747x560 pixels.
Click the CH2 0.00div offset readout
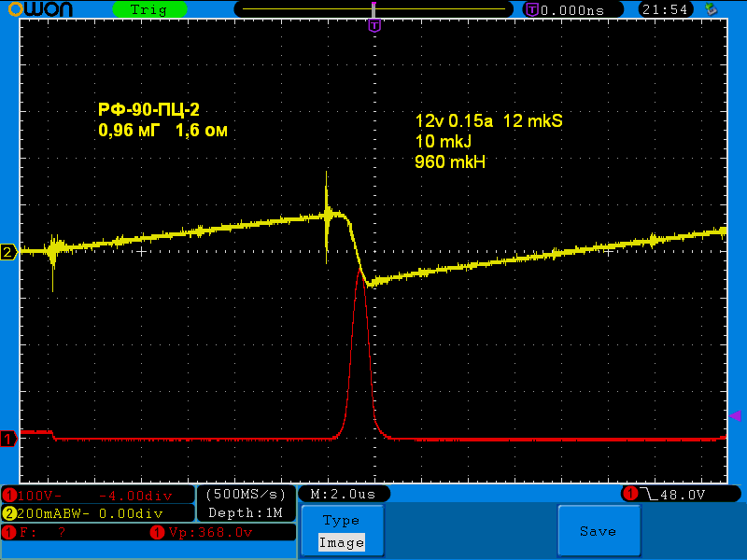131,513
